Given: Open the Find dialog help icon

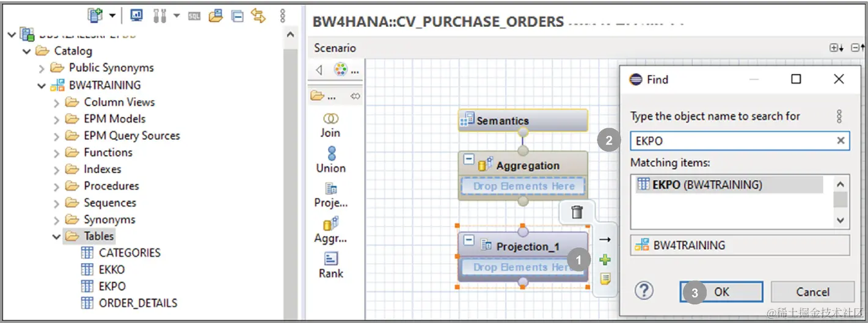Looking at the screenshot, I should [x=644, y=291].
